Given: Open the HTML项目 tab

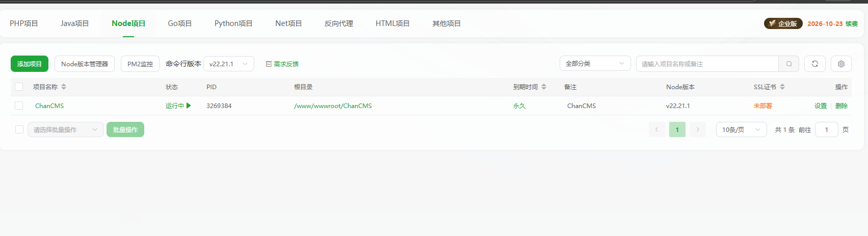Looking at the screenshot, I should point(392,23).
